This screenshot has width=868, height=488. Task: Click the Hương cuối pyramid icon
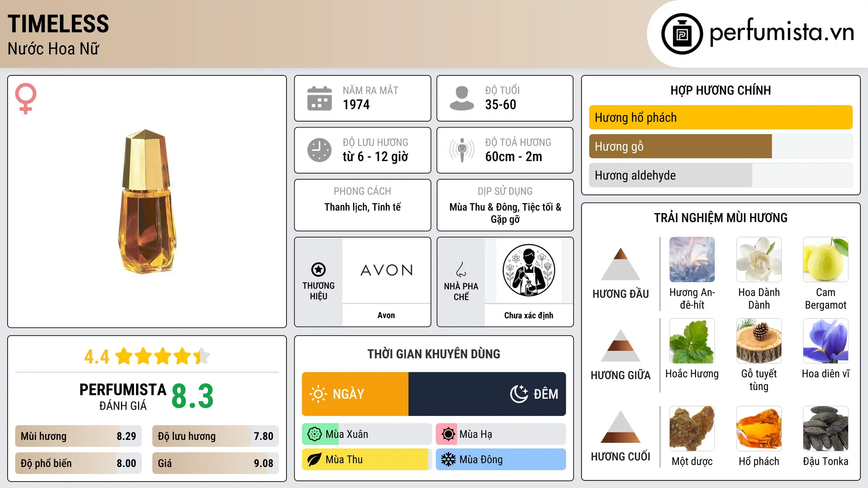pyautogui.click(x=620, y=427)
